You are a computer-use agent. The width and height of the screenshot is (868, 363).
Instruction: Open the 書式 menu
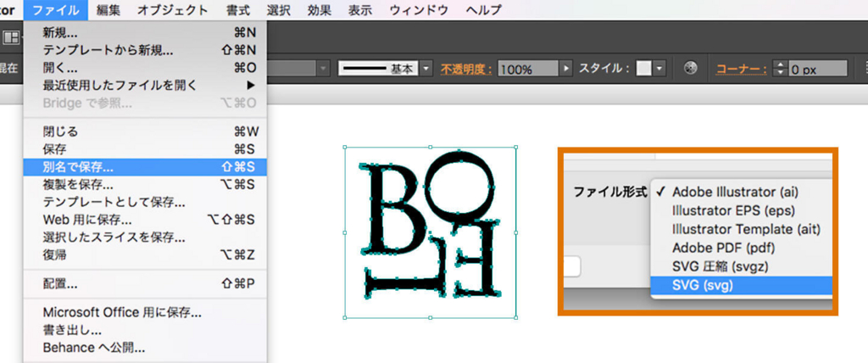[x=238, y=10]
